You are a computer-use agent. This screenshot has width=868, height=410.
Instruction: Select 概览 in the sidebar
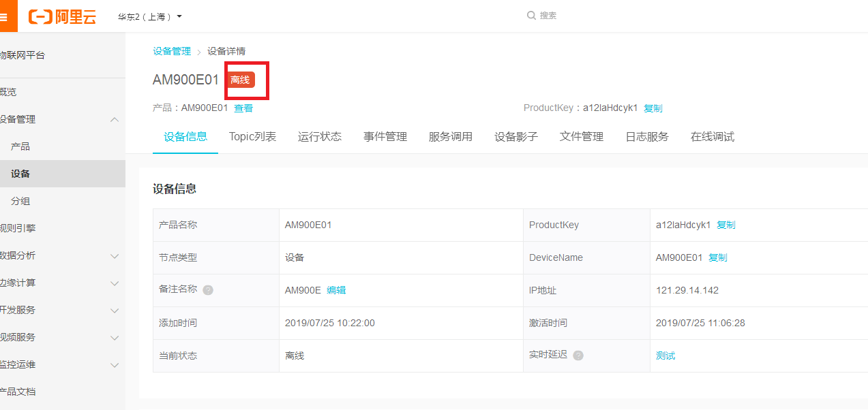tap(8, 92)
